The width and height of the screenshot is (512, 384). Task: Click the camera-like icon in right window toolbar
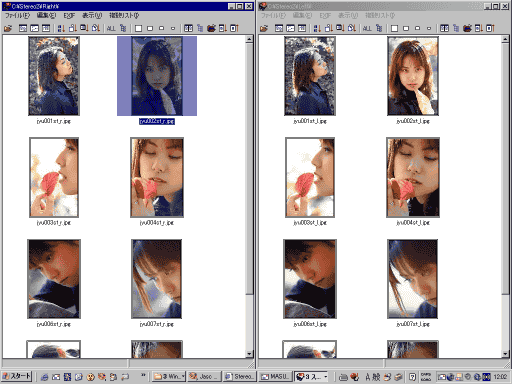tap(467, 28)
